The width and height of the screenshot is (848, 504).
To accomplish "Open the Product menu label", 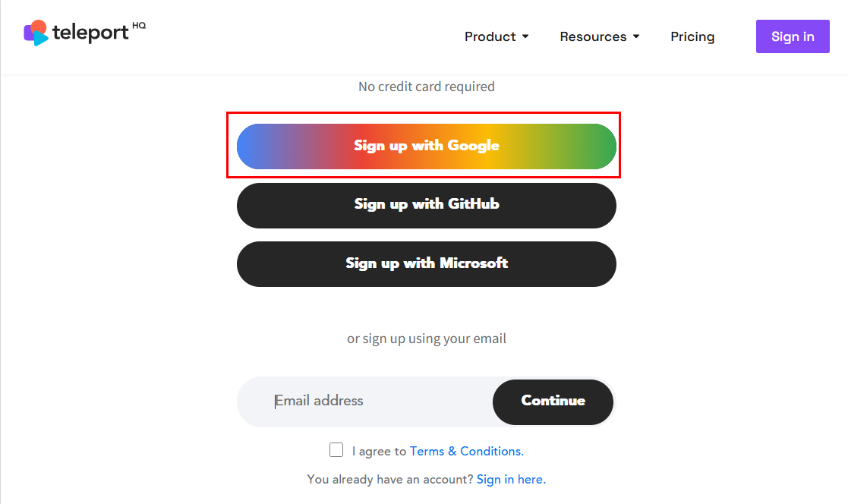I will pos(490,36).
